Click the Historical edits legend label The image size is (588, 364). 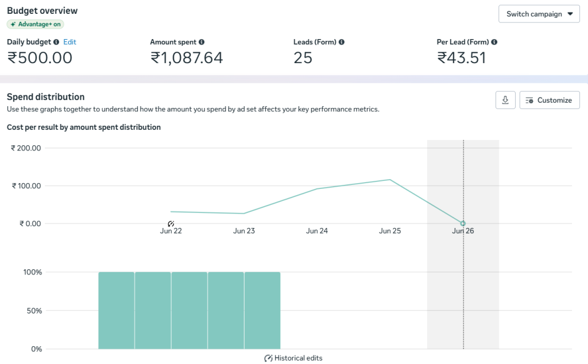pos(299,358)
